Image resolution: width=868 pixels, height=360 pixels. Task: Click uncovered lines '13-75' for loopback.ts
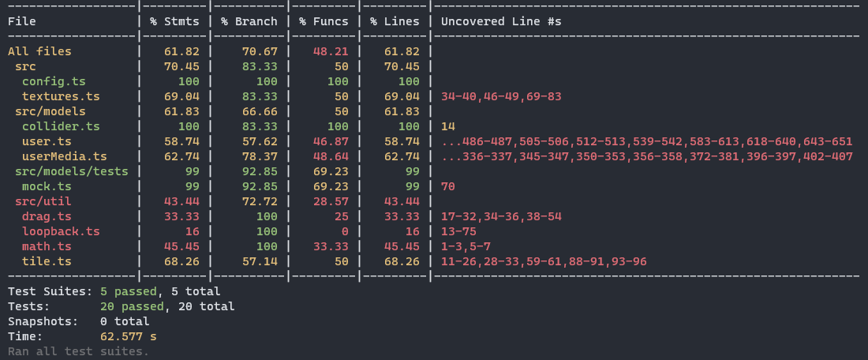coord(458,231)
